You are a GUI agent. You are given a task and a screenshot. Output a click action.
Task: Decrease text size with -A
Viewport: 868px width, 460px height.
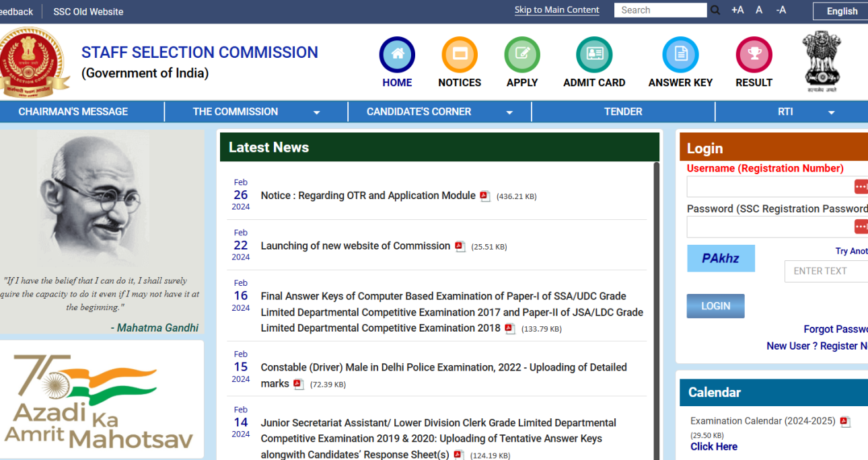[781, 10]
